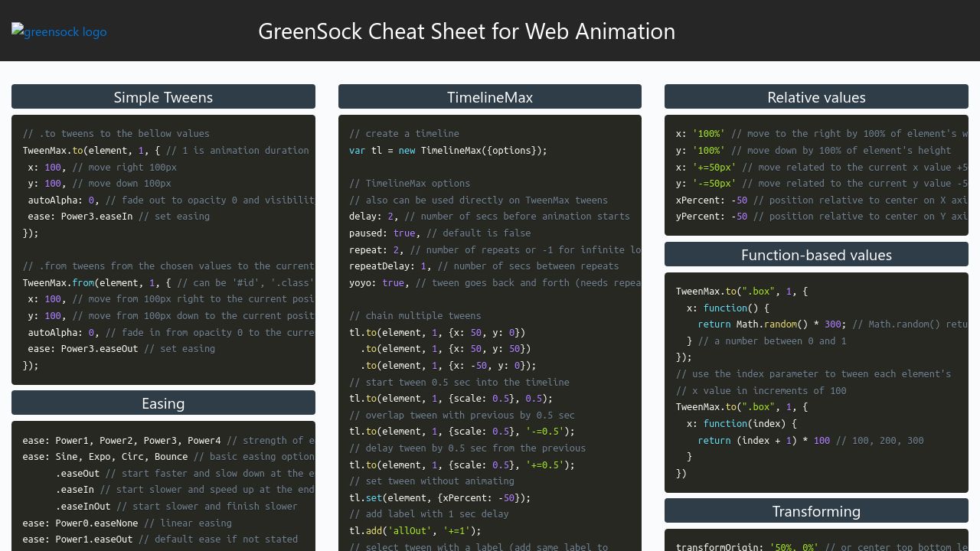
Task: Click the tl.to line with '+=0.5'
Action: [462, 465]
